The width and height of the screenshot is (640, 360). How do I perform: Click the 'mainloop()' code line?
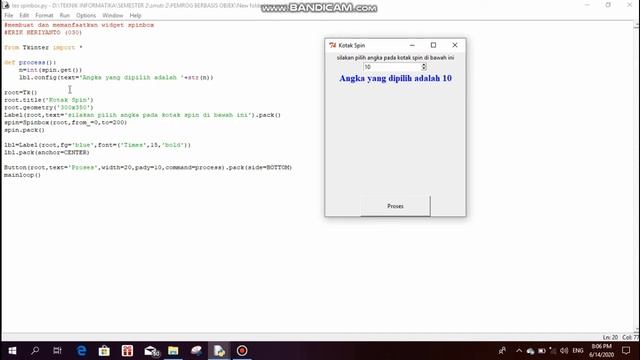click(x=22, y=175)
